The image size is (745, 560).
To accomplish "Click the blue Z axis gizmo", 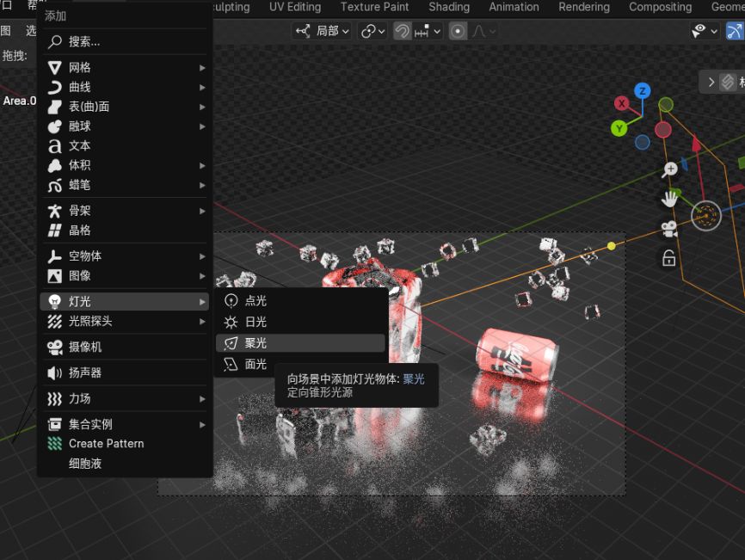I will [x=643, y=90].
